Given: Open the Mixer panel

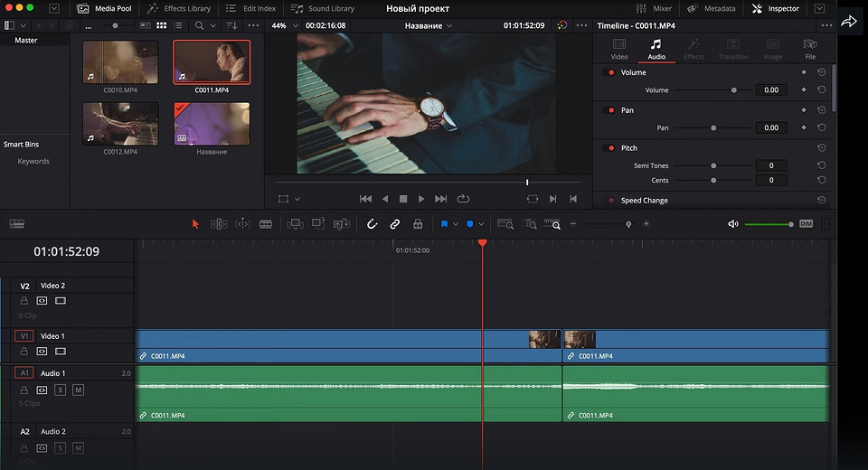Looking at the screenshot, I should (654, 8).
